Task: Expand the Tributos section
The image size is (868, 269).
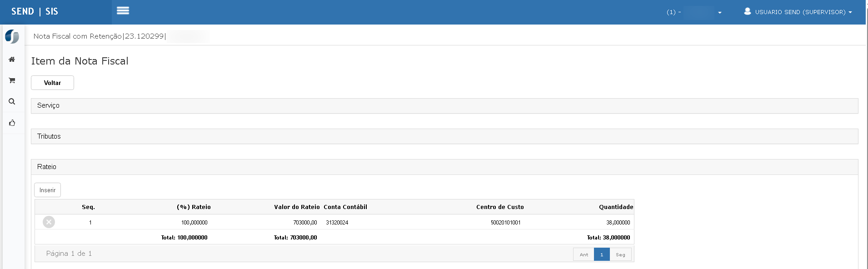Action: pos(49,136)
